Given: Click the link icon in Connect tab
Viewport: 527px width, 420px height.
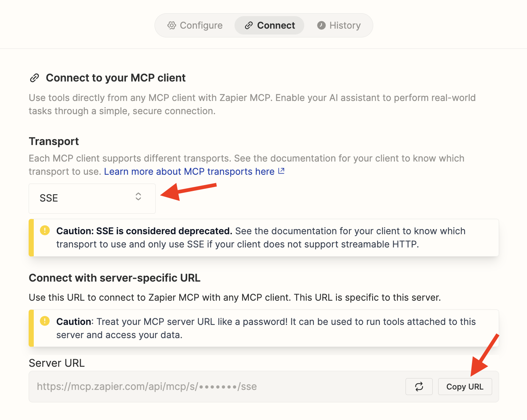Looking at the screenshot, I should point(249,25).
